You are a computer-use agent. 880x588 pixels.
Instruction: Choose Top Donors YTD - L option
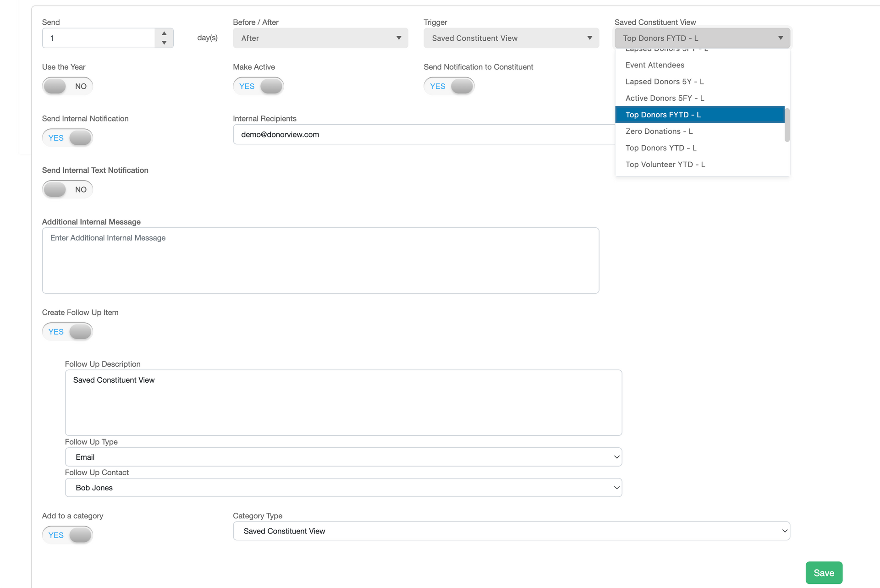[x=660, y=148]
